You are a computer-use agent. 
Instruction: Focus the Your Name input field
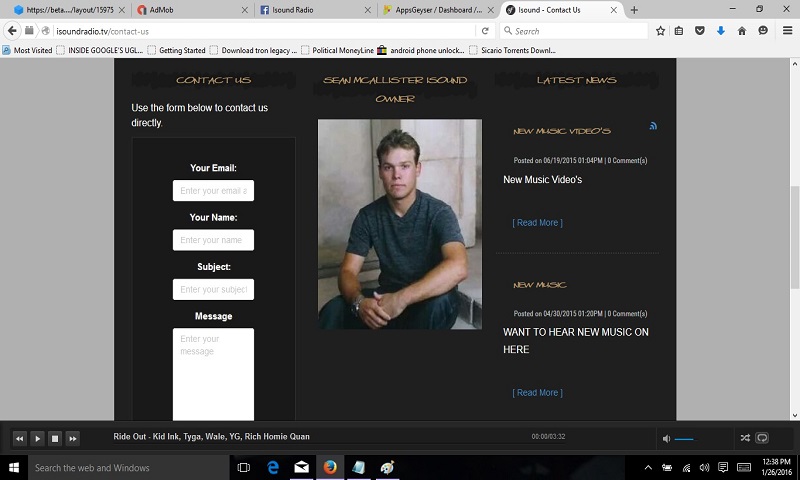(x=213, y=240)
